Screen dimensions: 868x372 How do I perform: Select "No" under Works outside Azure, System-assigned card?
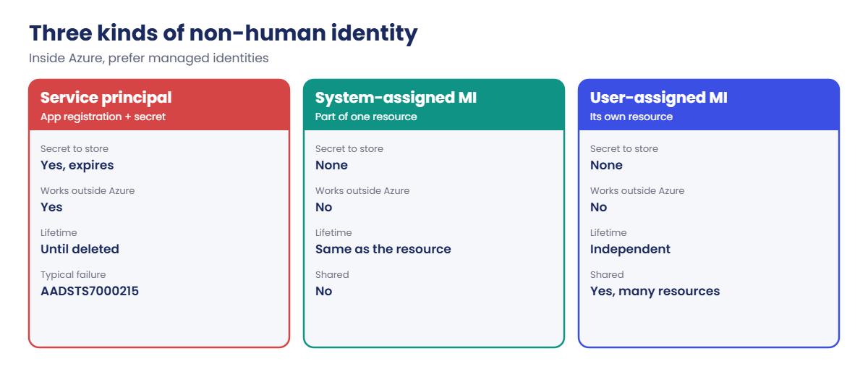click(x=324, y=207)
